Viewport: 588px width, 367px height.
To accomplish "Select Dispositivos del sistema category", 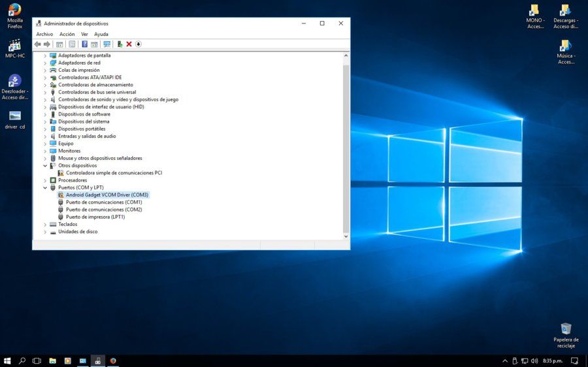I will pyautogui.click(x=84, y=121).
